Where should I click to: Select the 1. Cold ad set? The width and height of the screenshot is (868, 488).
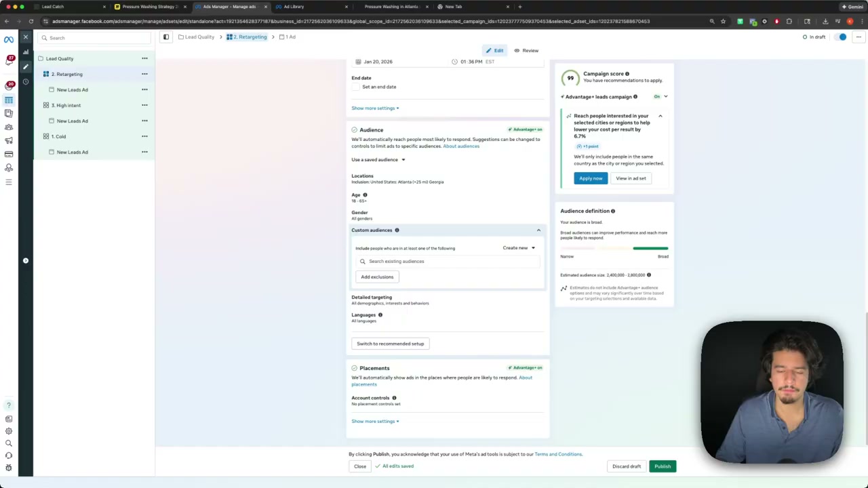(x=58, y=136)
